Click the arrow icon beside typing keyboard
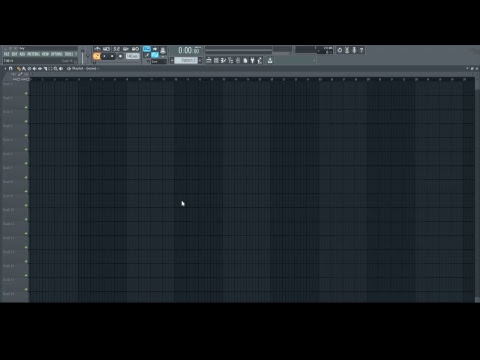480x360 pixels. [x=155, y=49]
